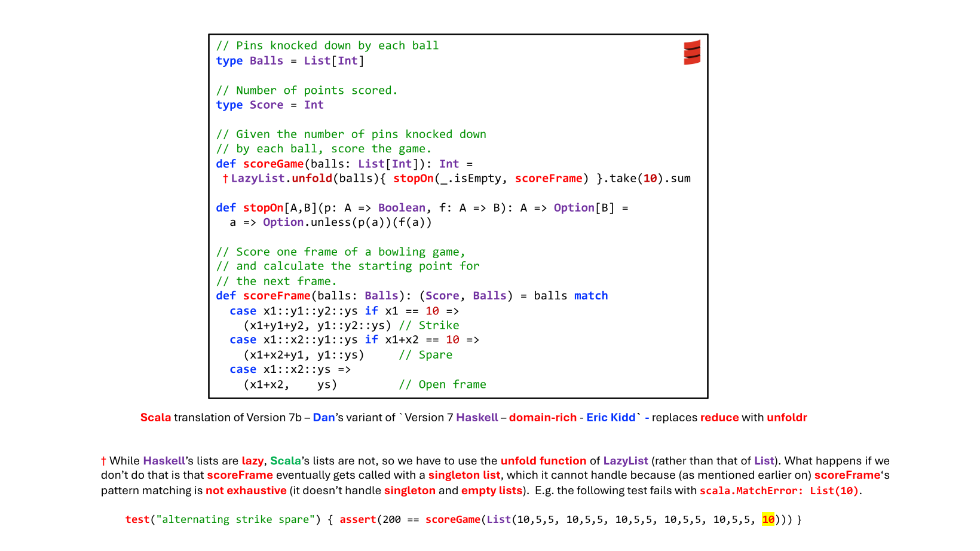Click the stopOn name in "def stopOn[A,B]"
This screenshot has height=551, width=980.
263,207
